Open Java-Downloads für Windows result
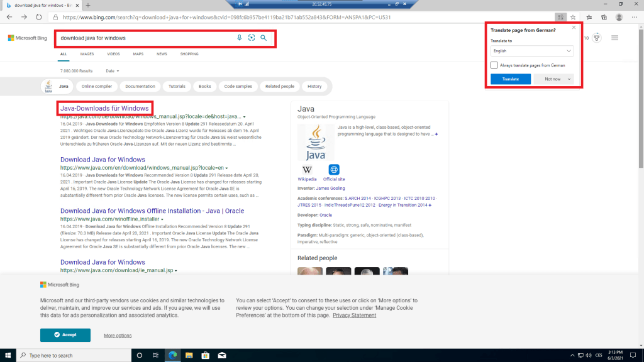 pos(104,108)
